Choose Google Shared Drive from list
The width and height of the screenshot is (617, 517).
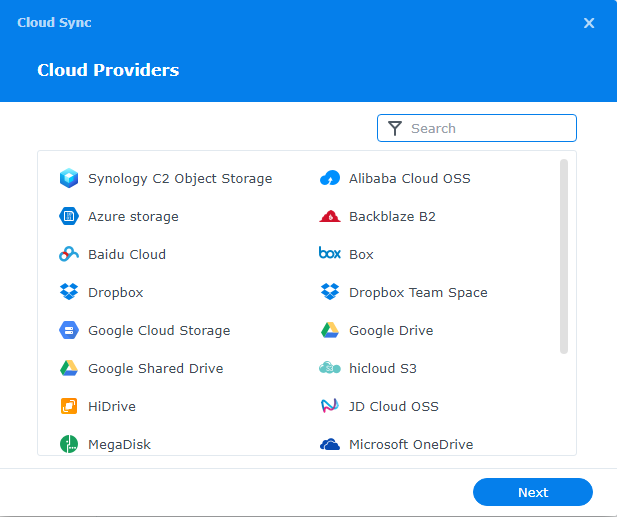[x=155, y=369]
